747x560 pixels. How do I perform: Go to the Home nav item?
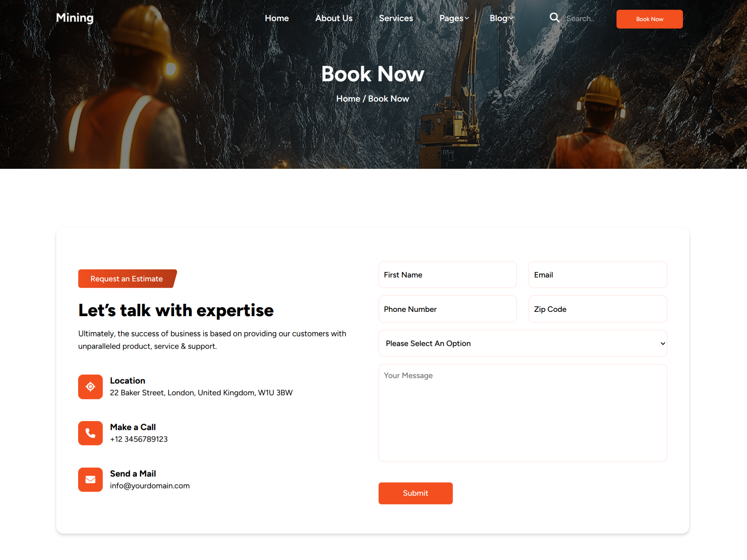[x=277, y=18]
